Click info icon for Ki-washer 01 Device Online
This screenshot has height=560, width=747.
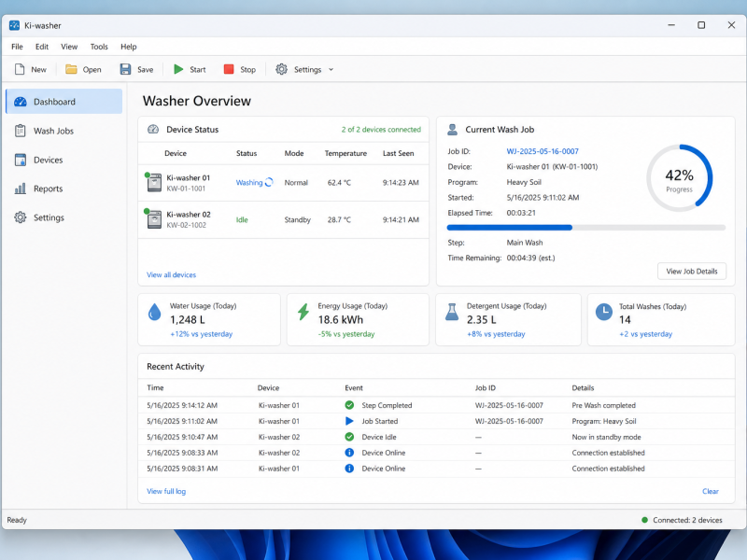(349, 469)
